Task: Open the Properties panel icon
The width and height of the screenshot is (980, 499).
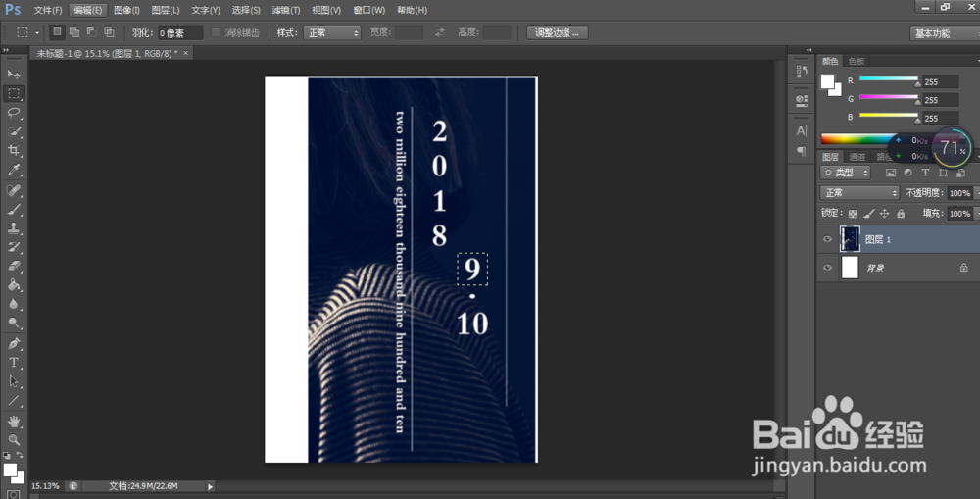Action: click(802, 100)
